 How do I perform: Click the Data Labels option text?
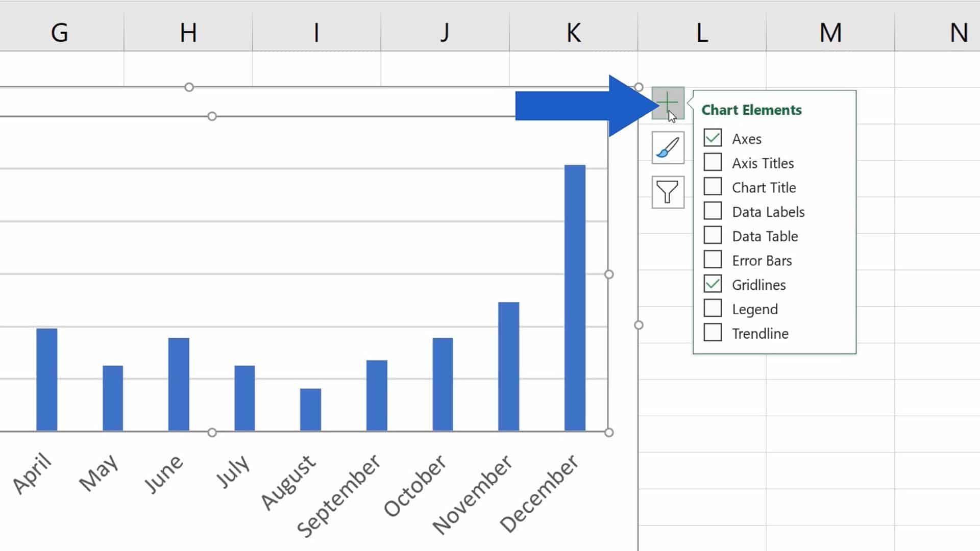point(768,211)
